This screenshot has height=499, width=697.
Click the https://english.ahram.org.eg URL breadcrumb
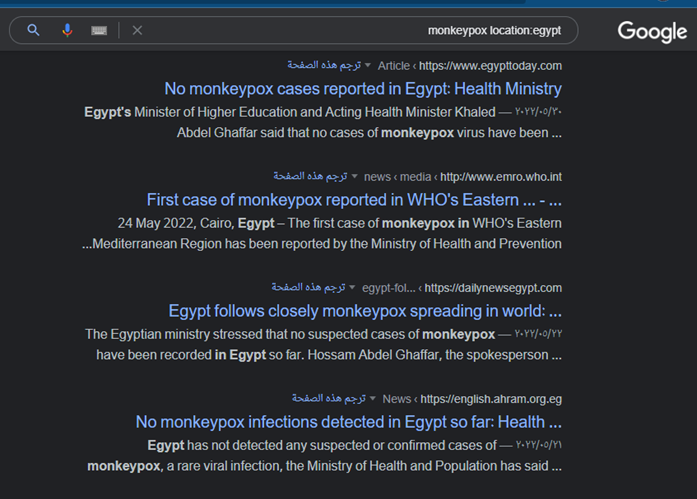[491, 398]
